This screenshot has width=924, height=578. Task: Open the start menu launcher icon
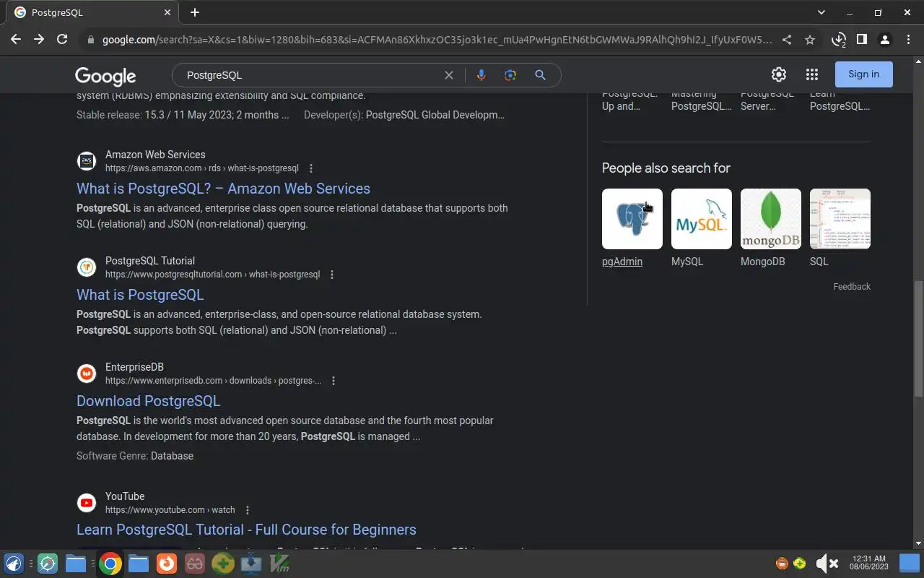point(14,564)
